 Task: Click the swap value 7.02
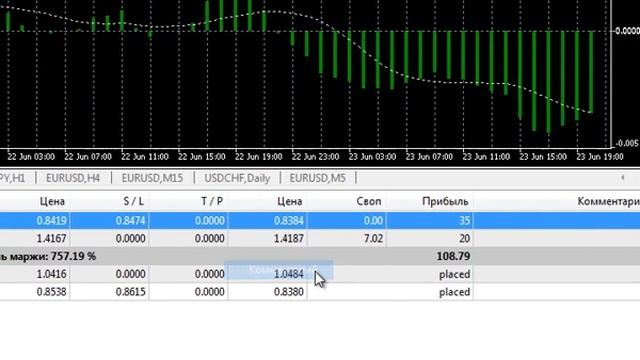[373, 238]
